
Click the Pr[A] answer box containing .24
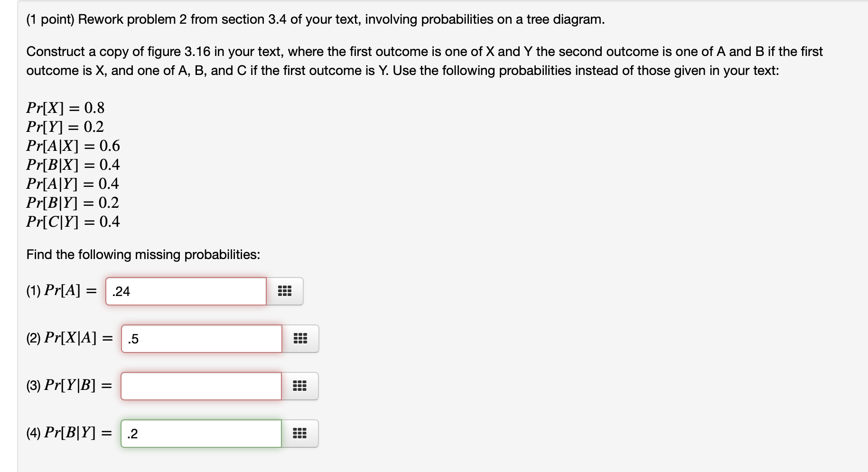[x=185, y=291]
